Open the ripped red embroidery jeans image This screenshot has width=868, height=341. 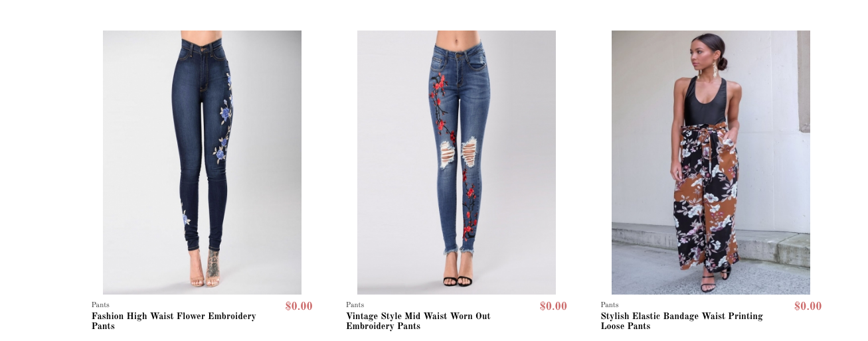click(x=456, y=163)
